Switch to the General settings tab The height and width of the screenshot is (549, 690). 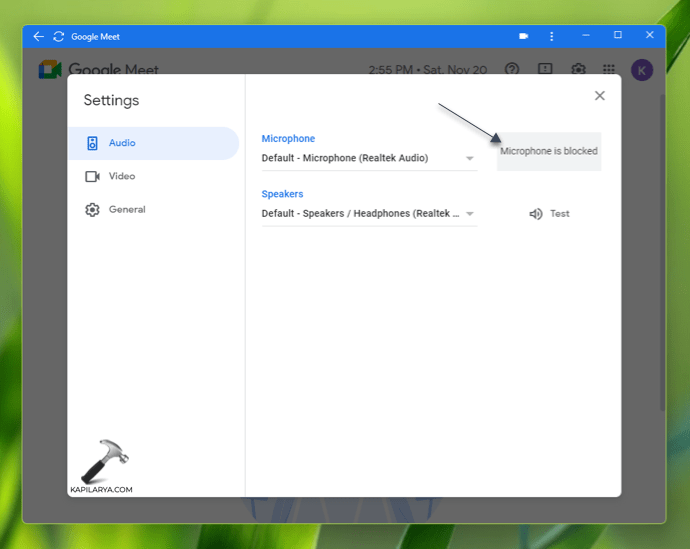[154, 209]
